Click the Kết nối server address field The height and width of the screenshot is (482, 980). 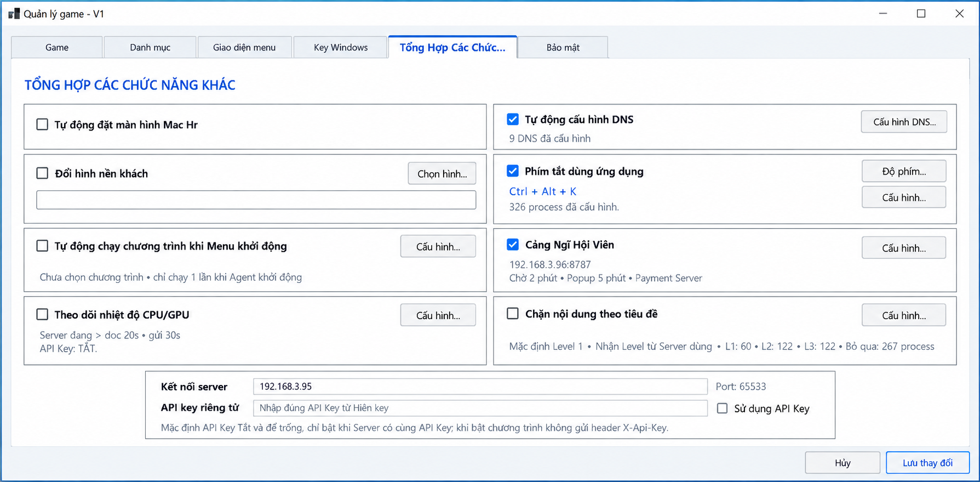coord(480,387)
